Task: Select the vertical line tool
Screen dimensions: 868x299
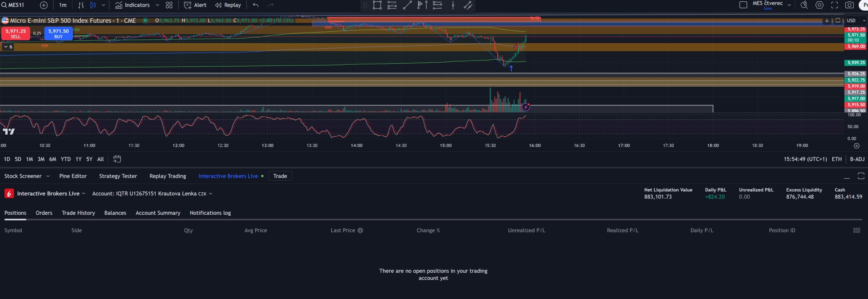Action: pos(453,5)
